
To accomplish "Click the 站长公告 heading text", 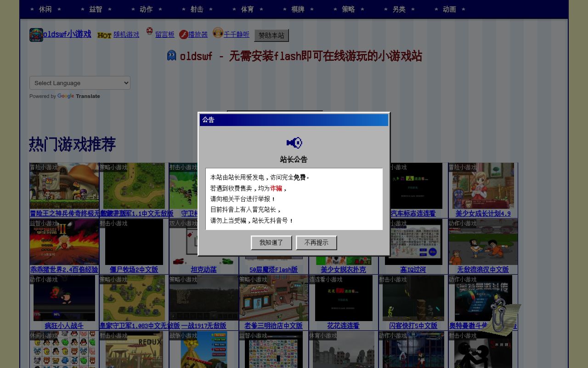I will pyautogui.click(x=294, y=160).
